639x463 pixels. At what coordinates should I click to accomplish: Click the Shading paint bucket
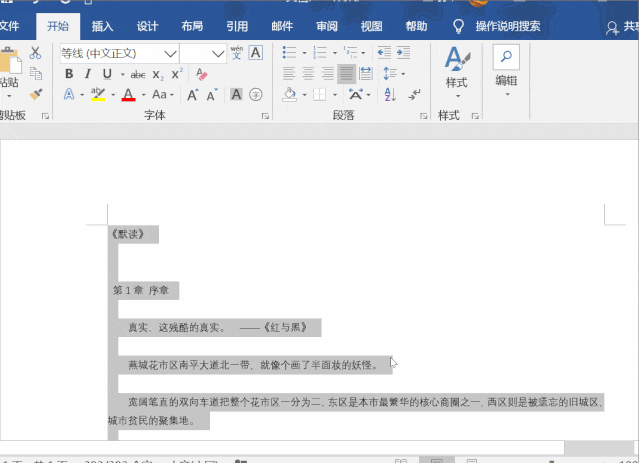(290, 95)
